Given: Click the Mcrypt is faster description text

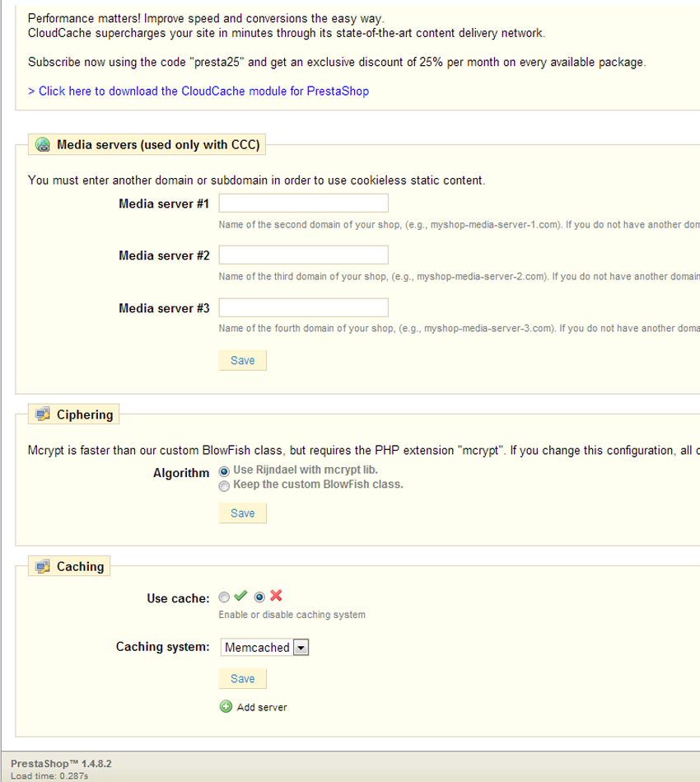Looking at the screenshot, I should point(363,451).
